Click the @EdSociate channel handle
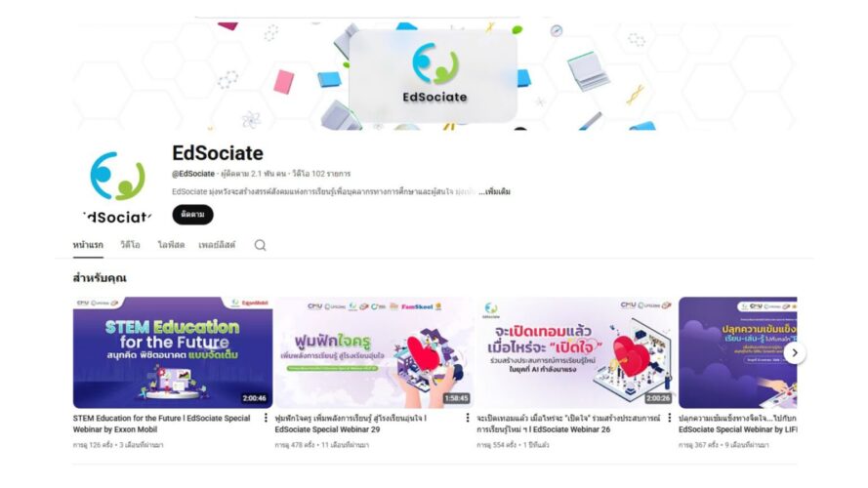 pos(193,174)
